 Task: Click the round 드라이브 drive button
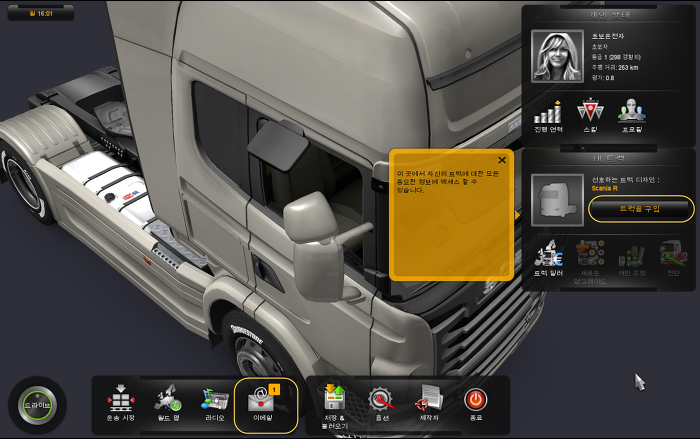[x=38, y=406]
